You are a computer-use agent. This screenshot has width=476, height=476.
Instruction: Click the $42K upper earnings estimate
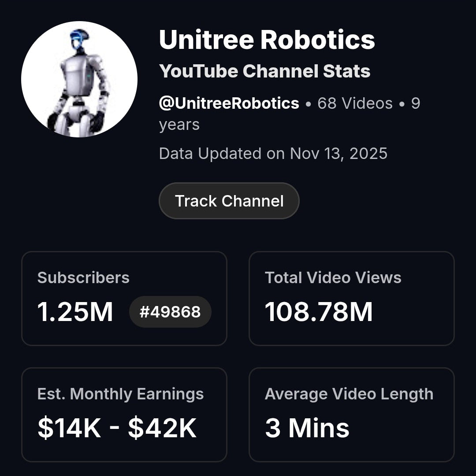point(162,428)
